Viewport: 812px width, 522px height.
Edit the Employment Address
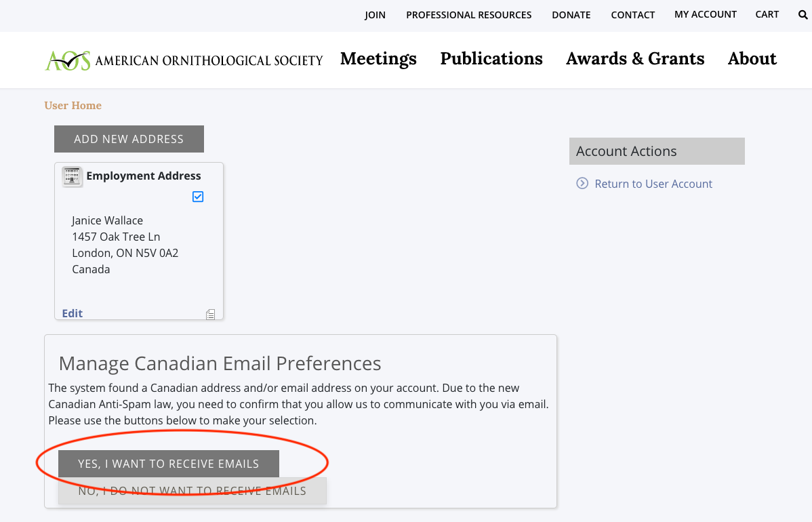tap(73, 313)
